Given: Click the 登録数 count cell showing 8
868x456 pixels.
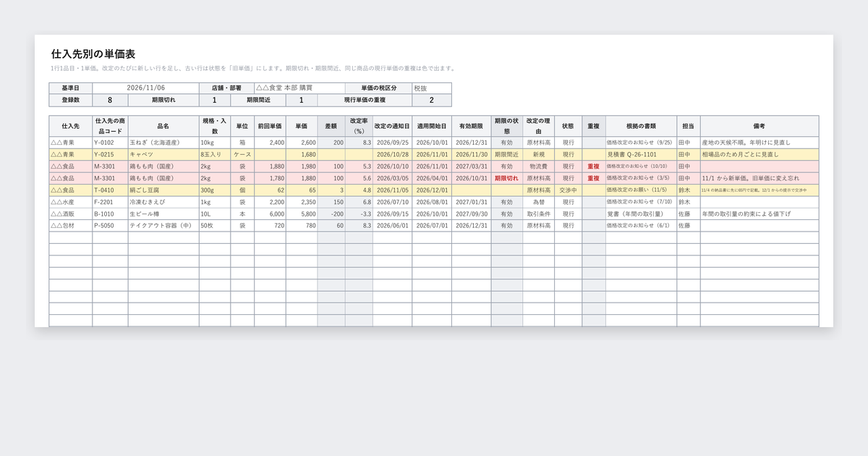Looking at the screenshot, I should coord(110,101).
